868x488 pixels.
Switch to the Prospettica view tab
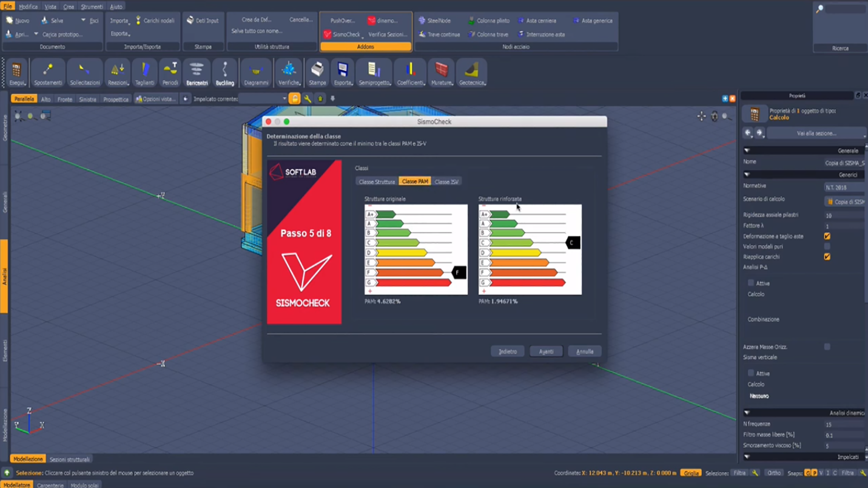coord(116,99)
